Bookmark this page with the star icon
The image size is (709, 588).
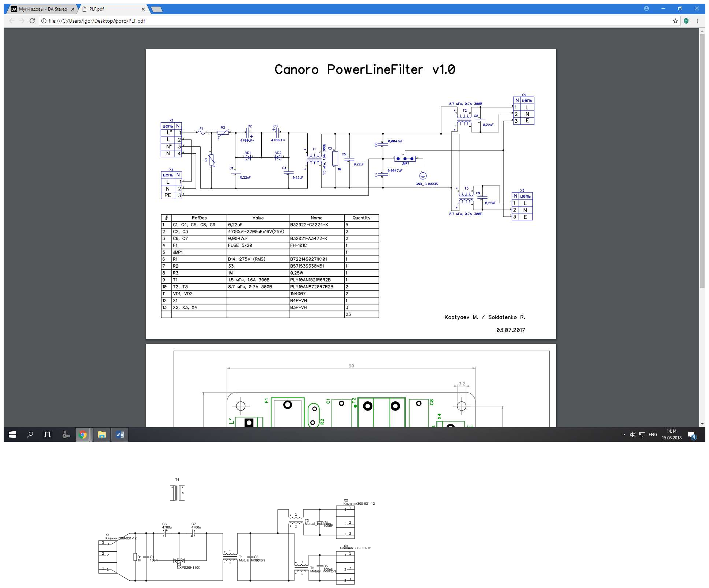[675, 21]
